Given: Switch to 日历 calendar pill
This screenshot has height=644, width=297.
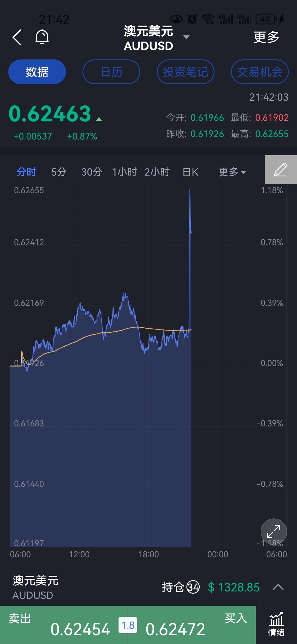Looking at the screenshot, I should coord(111,72).
